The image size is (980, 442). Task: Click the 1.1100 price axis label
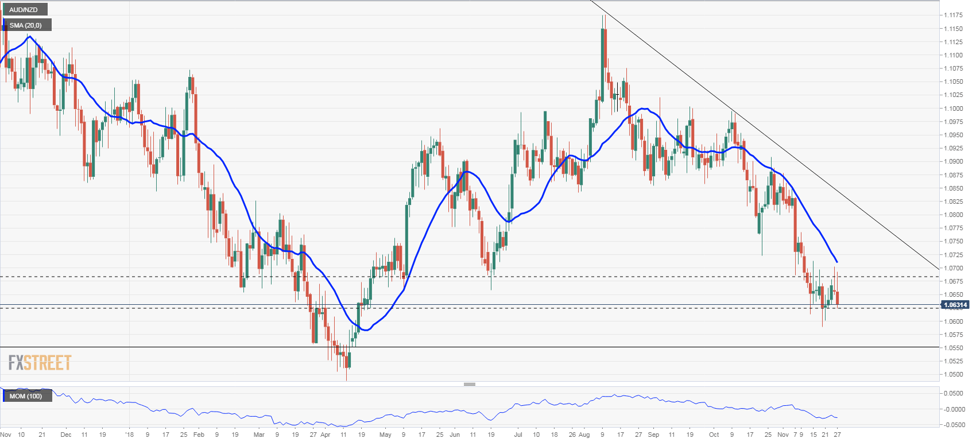953,55
